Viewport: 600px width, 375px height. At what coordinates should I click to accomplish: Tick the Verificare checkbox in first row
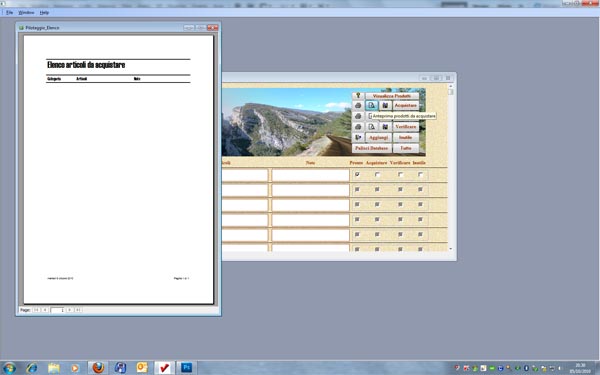tap(400, 174)
